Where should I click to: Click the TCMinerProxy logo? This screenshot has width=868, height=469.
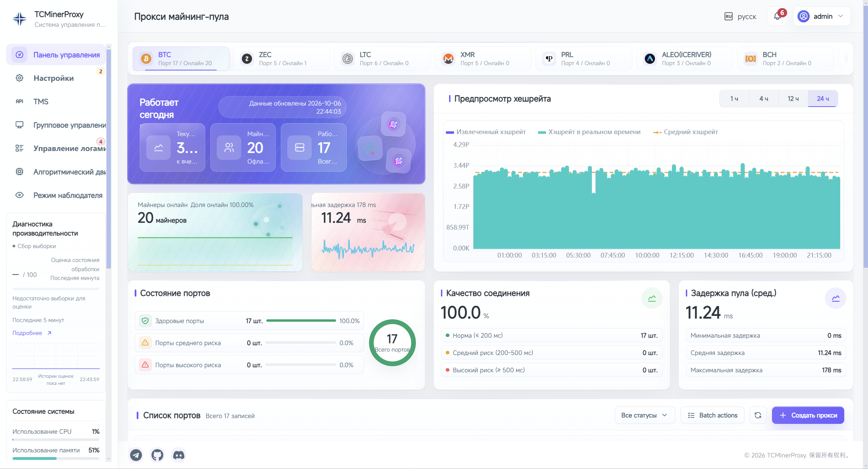20,19
